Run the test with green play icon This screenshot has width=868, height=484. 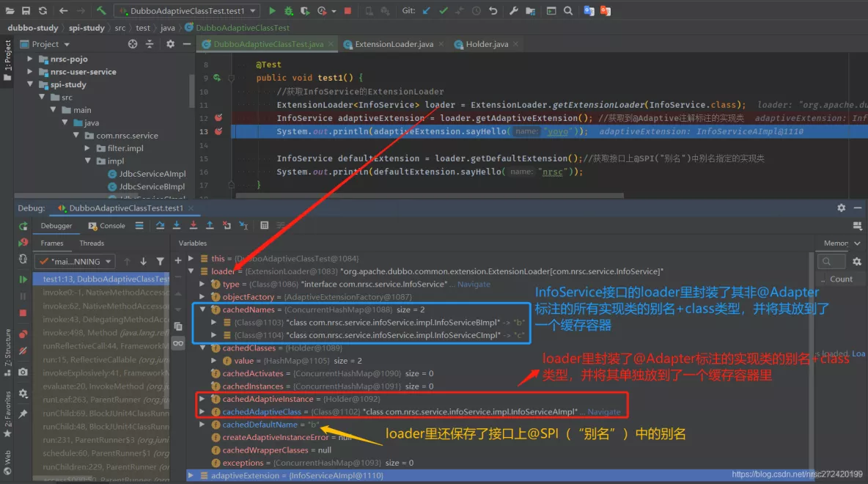272,10
